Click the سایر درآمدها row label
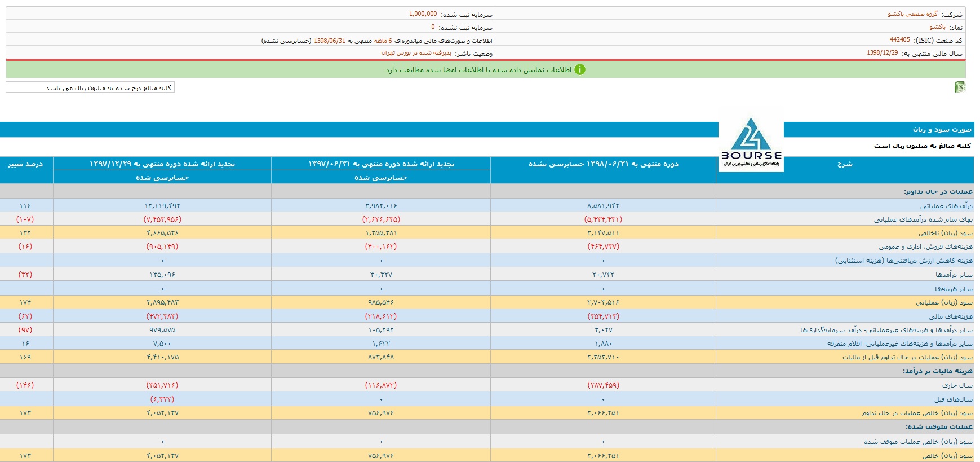This screenshot has width=980, height=462. (x=954, y=275)
